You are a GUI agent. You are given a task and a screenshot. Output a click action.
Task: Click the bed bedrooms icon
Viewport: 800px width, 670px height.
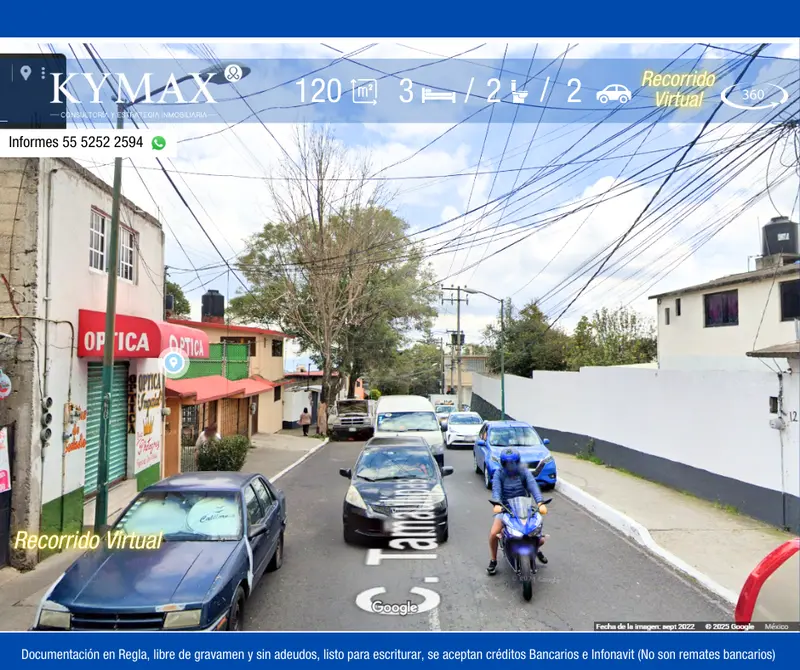tap(438, 94)
